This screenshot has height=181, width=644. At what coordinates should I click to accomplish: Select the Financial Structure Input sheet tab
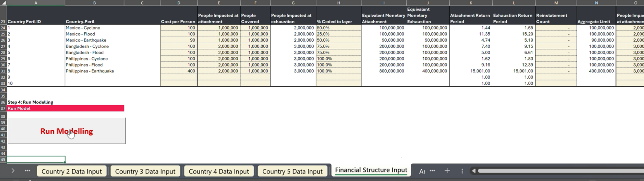pos(371,170)
